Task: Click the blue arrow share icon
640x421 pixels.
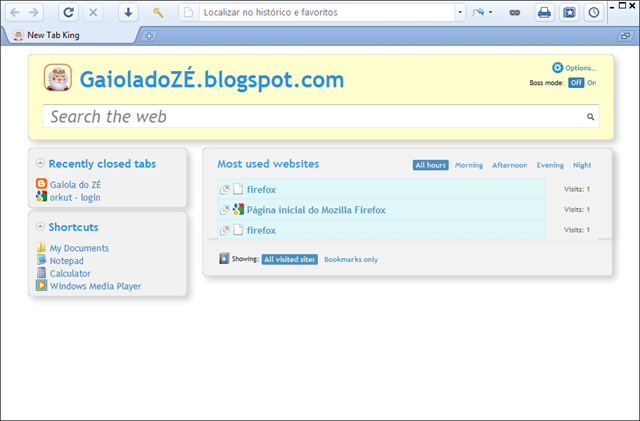Action: point(478,13)
